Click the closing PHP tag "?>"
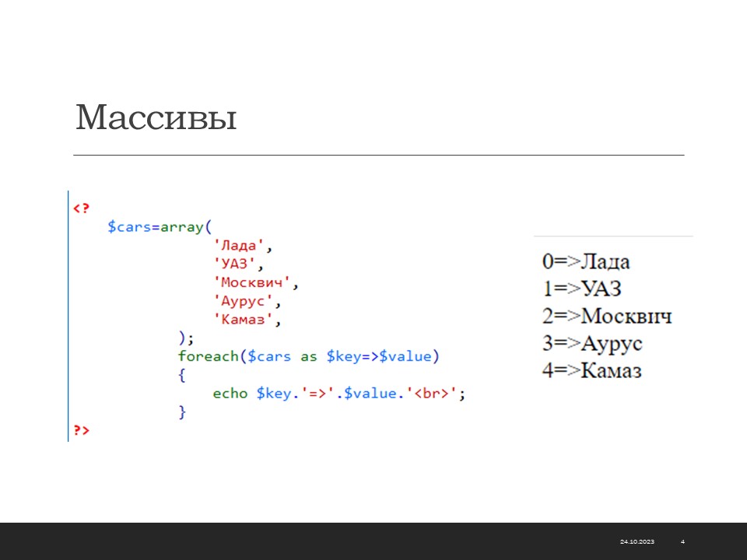This screenshot has height=560, width=747. click(82, 430)
